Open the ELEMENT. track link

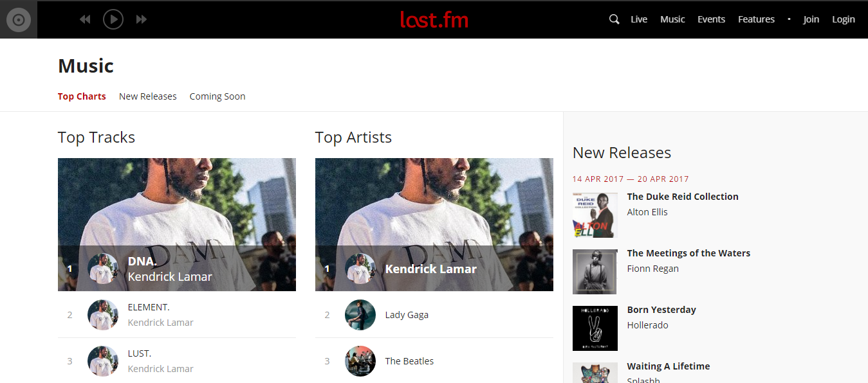149,307
